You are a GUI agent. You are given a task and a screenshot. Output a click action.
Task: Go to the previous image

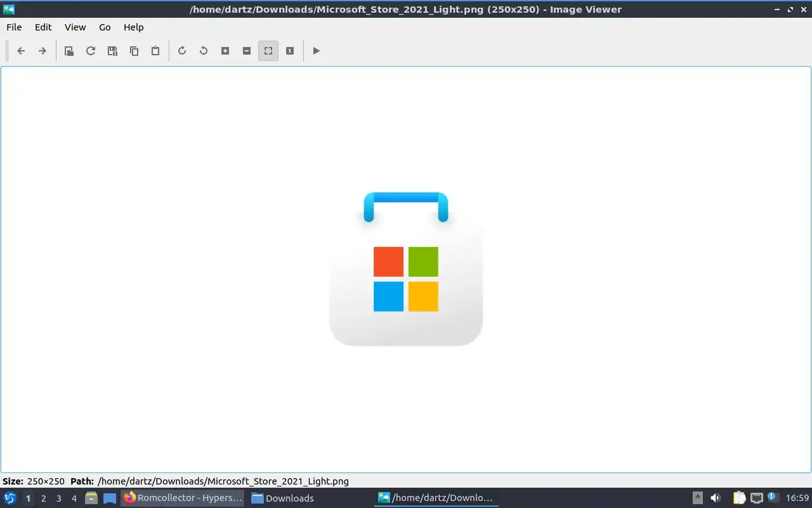[x=21, y=51]
